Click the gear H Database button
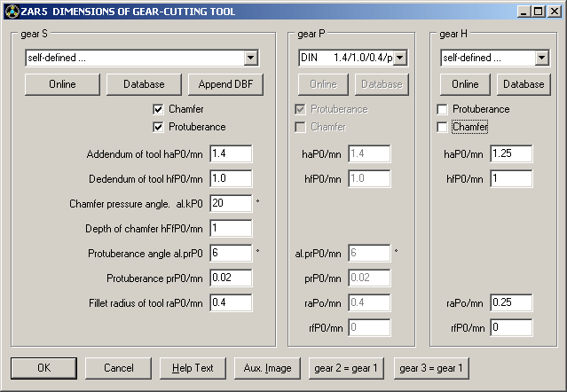Image resolution: width=567 pixels, height=392 pixels. click(523, 84)
